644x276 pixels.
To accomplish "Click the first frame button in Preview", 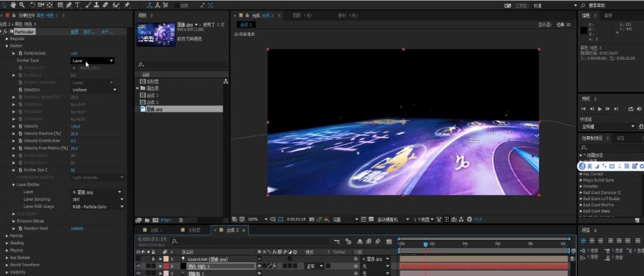I will click(x=583, y=109).
